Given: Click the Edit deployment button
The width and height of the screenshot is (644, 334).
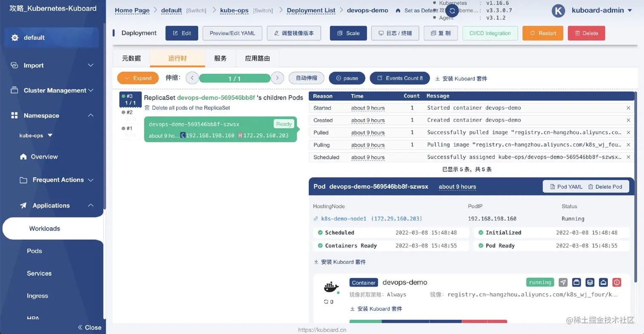Looking at the screenshot, I should 182,33.
